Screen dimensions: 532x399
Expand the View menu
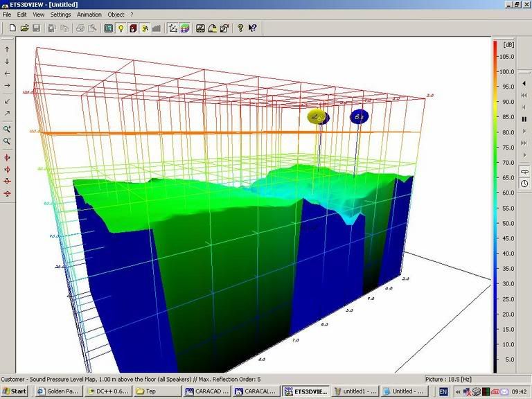point(38,15)
